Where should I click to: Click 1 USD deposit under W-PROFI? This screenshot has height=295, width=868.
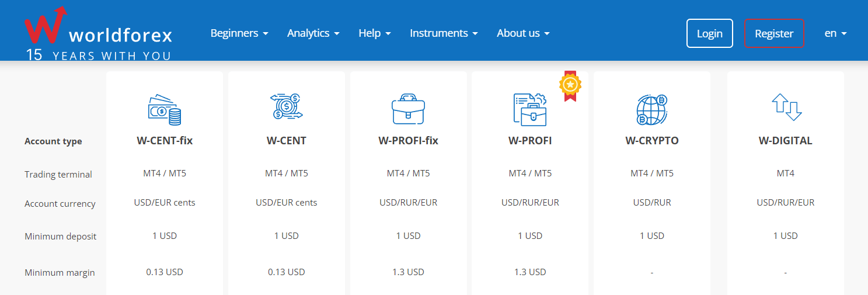pos(530,236)
